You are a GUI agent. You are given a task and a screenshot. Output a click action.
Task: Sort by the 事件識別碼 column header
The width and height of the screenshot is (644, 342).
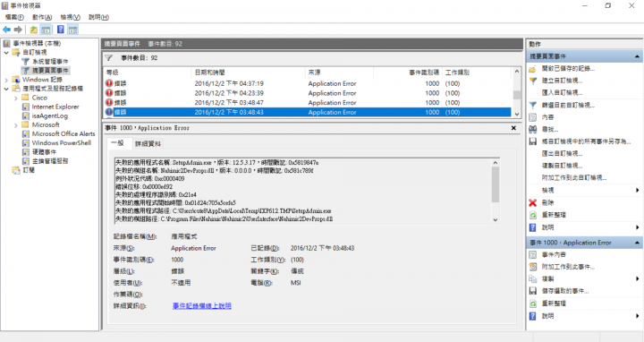coord(408,73)
